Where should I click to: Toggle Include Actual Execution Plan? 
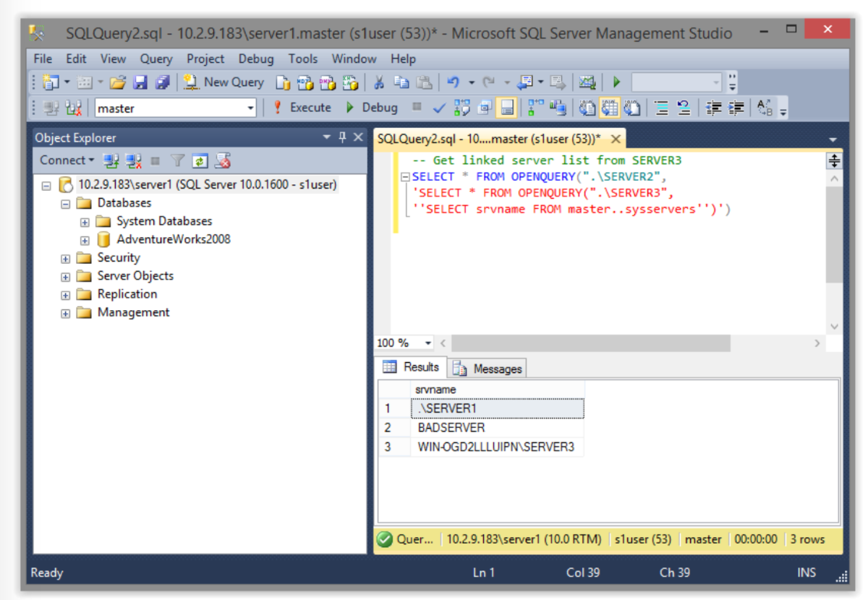click(535, 108)
